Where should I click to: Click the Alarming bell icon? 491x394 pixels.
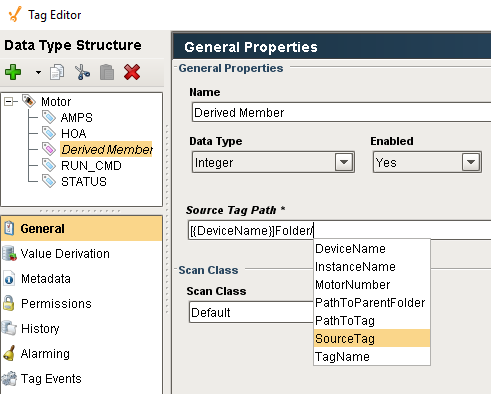[x=9, y=353]
